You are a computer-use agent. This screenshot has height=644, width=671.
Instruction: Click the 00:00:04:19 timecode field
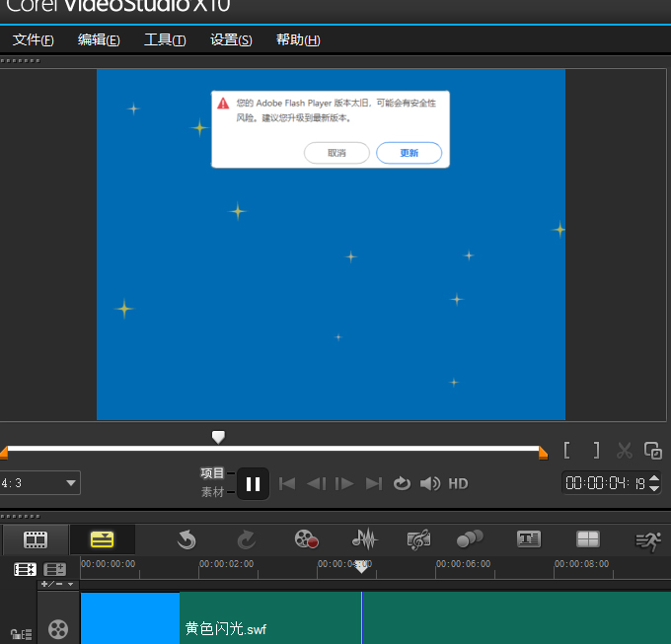coord(605,483)
